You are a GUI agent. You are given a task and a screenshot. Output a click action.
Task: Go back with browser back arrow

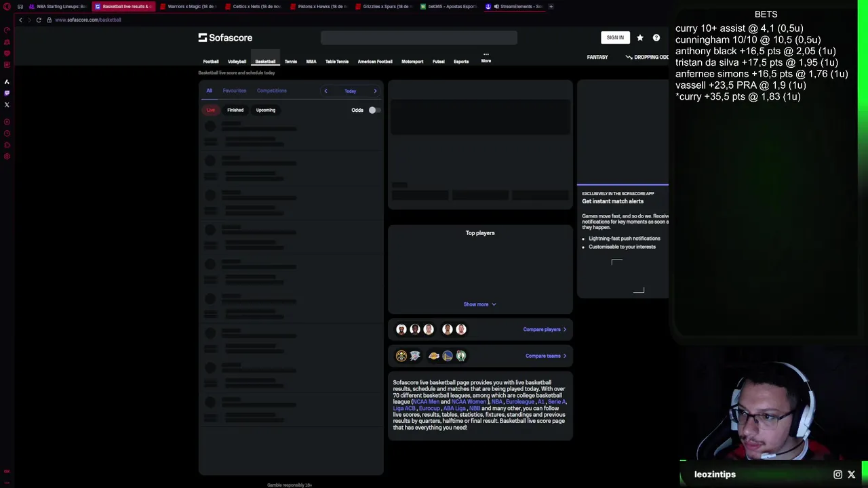[20, 20]
